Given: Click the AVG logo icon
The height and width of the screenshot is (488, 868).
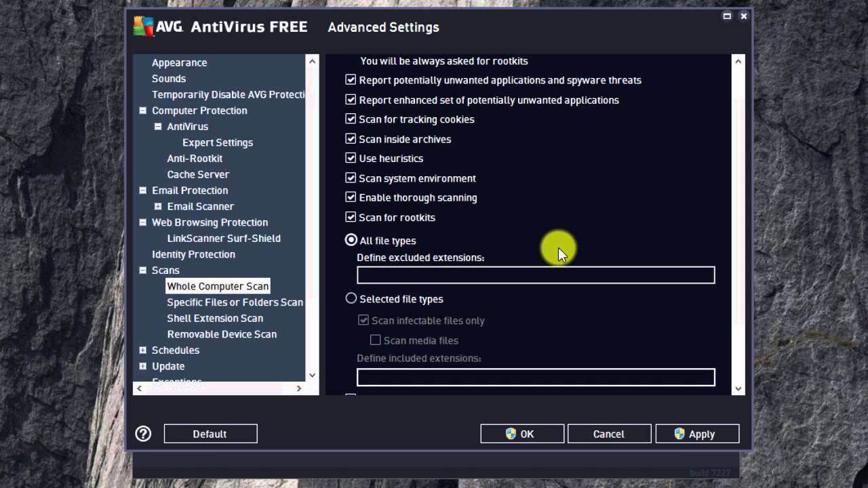Looking at the screenshot, I should tap(143, 26).
